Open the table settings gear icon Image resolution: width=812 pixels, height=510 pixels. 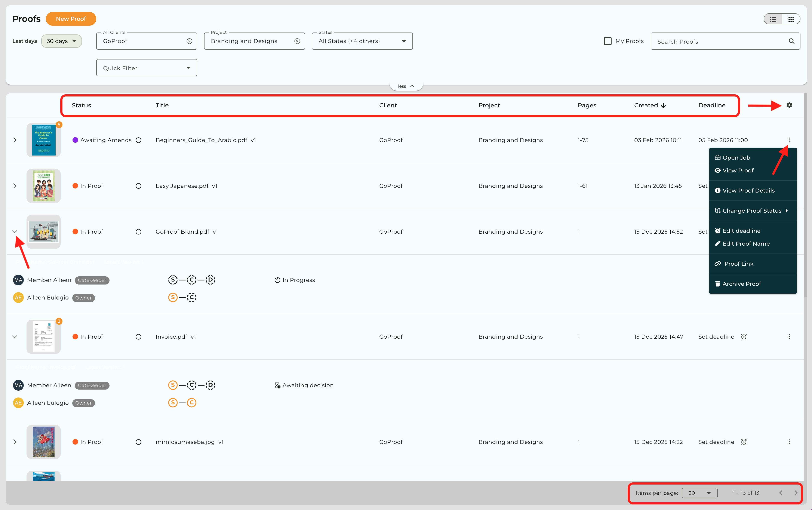coord(789,105)
